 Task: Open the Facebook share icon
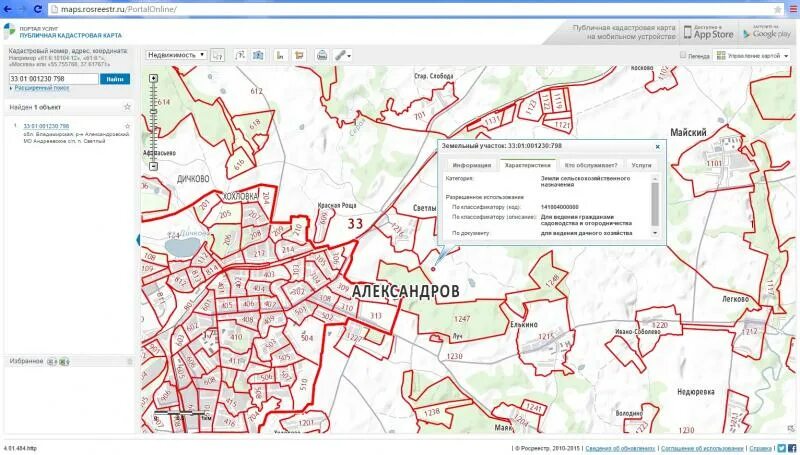792,448
